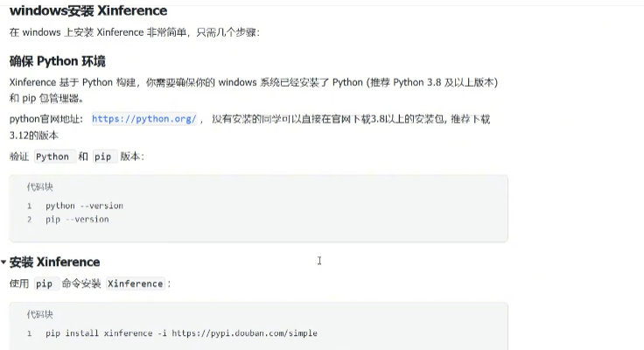Click the pip install xinference command line
The width and height of the screenshot is (644, 350).
pos(181,333)
